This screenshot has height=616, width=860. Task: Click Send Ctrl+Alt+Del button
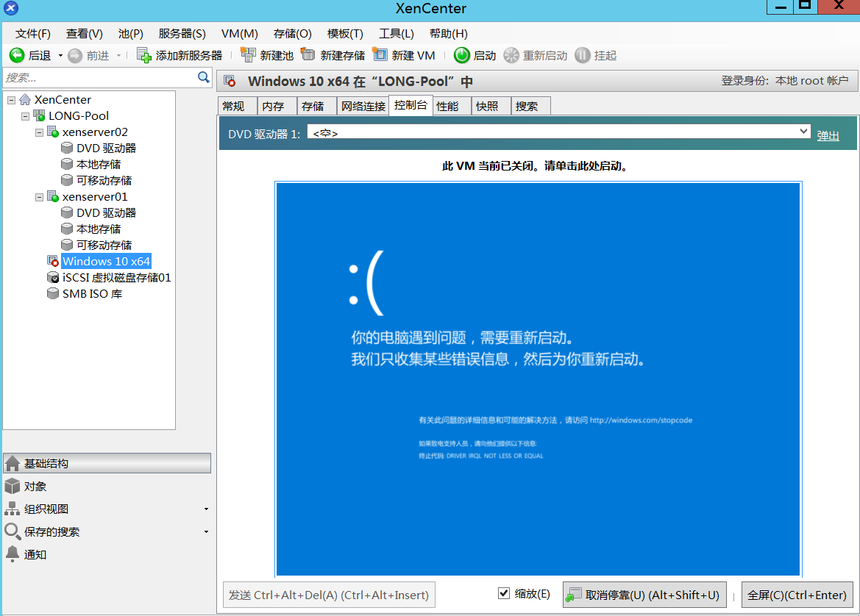click(329, 595)
